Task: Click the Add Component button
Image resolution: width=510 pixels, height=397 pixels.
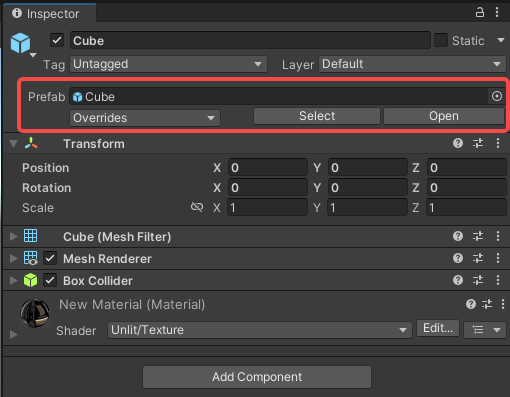Action: pyautogui.click(x=257, y=377)
